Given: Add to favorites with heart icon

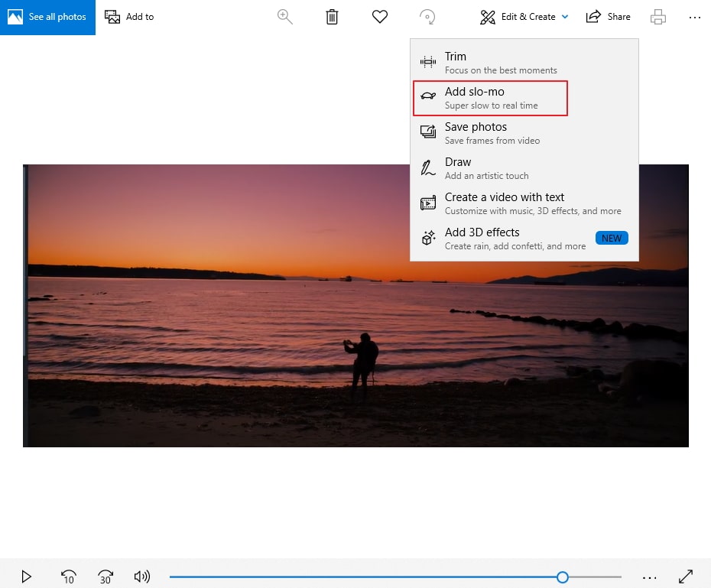Looking at the screenshot, I should (379, 17).
